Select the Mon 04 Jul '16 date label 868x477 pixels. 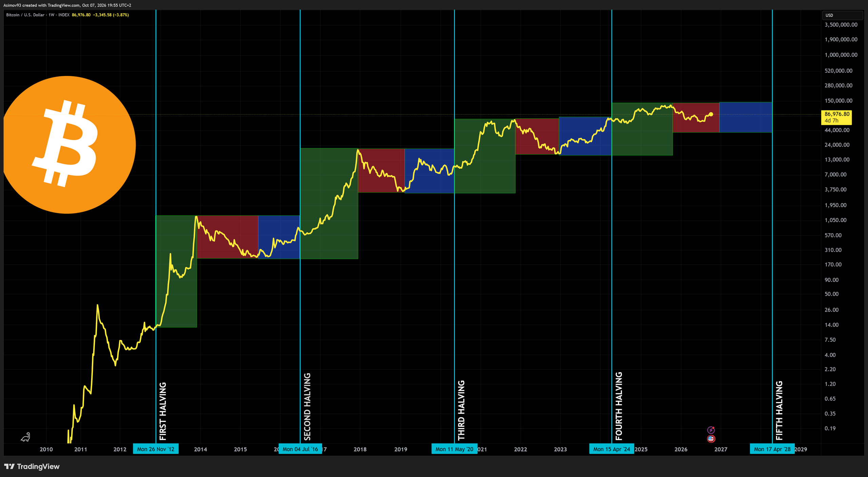[x=300, y=449]
